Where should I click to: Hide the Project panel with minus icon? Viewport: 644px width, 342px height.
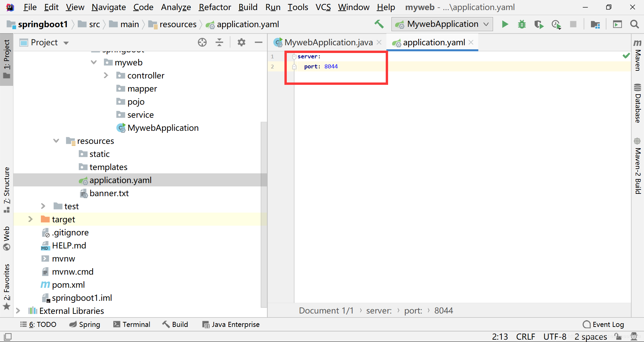[x=259, y=42]
